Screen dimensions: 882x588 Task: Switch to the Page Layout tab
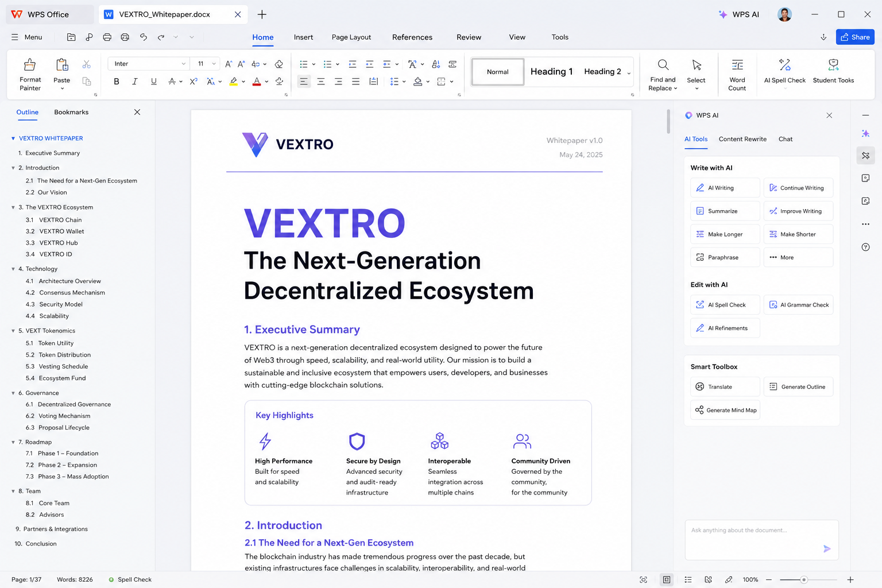click(x=351, y=37)
